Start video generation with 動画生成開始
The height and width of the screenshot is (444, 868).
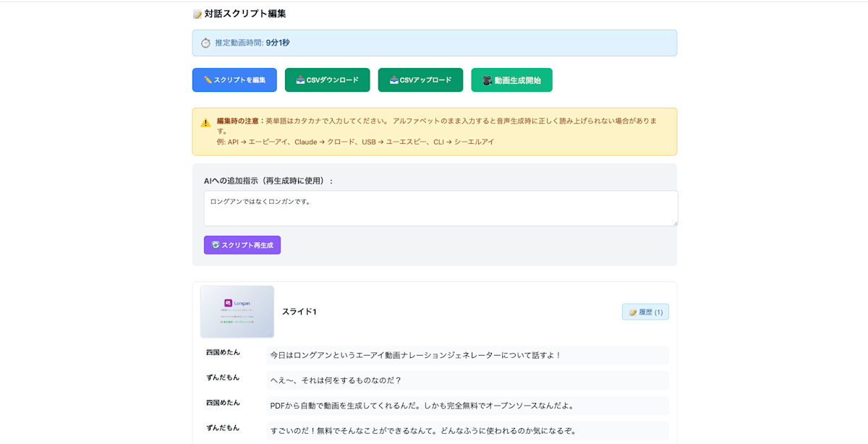511,80
